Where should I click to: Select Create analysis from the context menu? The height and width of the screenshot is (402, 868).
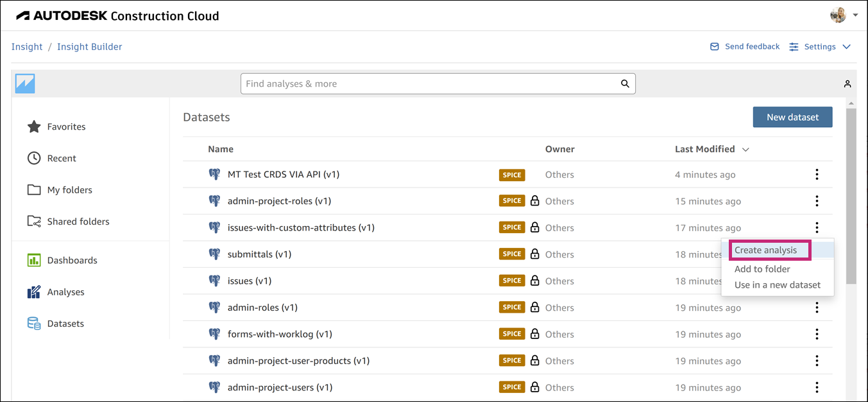(768, 250)
